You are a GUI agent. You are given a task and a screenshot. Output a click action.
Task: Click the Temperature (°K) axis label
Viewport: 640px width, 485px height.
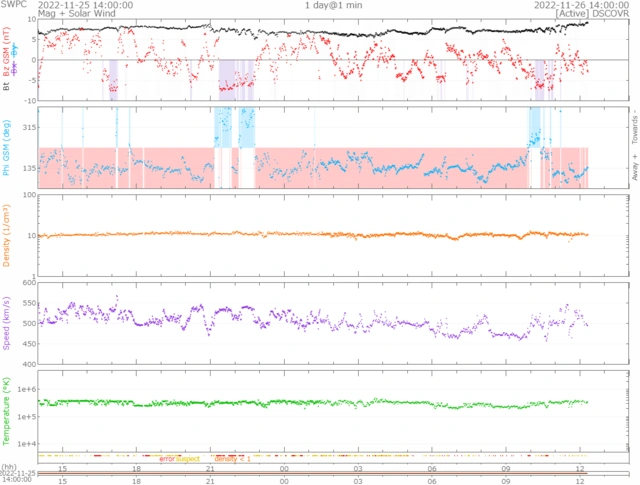pos(6,411)
